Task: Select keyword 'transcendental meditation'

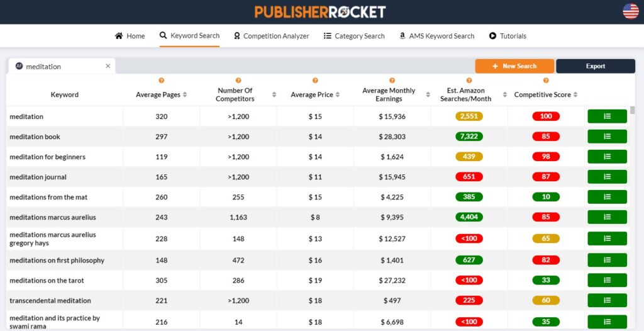Action: [50, 301]
